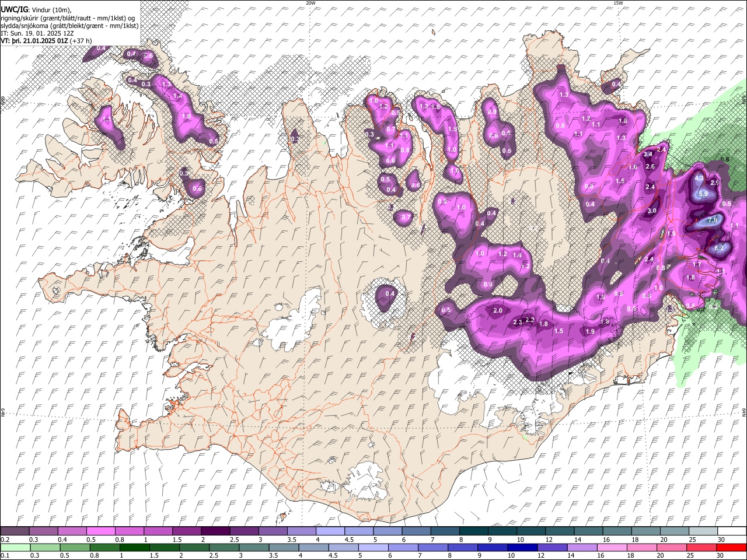This screenshot has width=747, height=560.
Task: Click the initial time 'IT: Sun. 19. 01. 2025 12Z'
Action: pyautogui.click(x=37, y=33)
